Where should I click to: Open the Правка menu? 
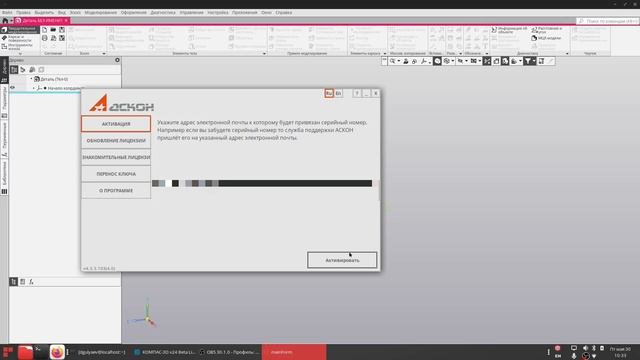(23, 13)
